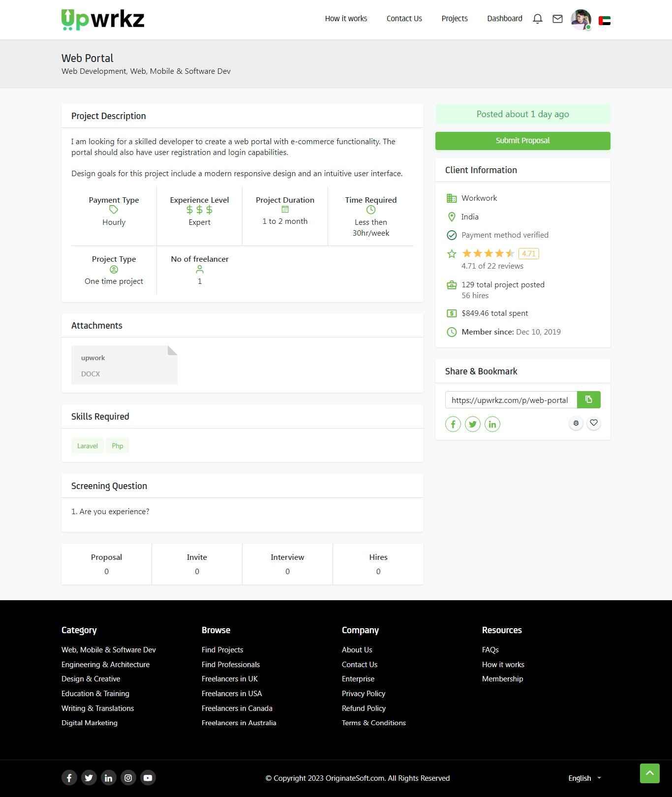The width and height of the screenshot is (672, 797).
Task: Bookmark project with the heart icon
Action: [x=594, y=423]
